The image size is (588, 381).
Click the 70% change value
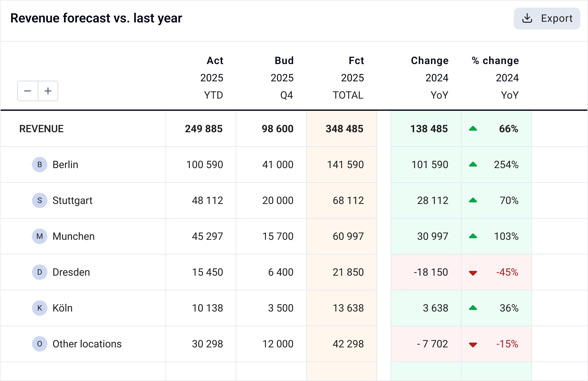coord(509,200)
